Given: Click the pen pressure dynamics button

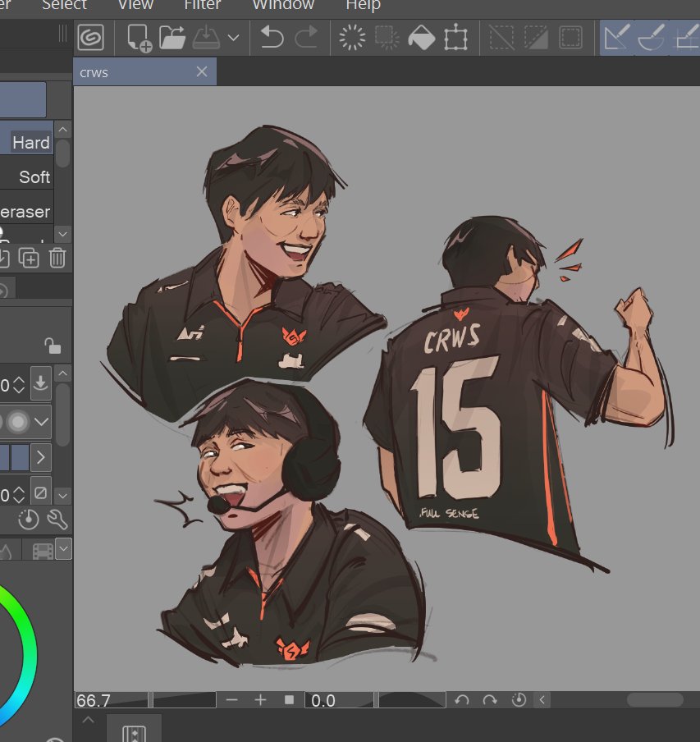Looking at the screenshot, I should pyautogui.click(x=41, y=382).
